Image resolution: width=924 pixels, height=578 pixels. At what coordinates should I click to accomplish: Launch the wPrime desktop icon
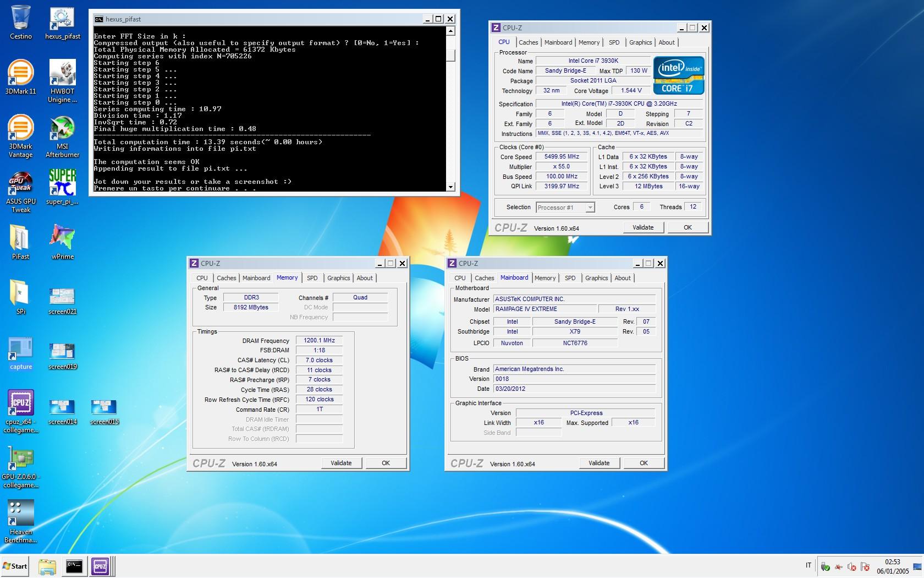click(62, 242)
